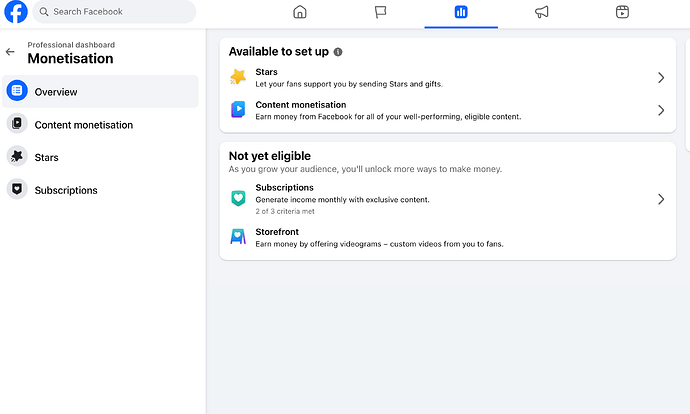Click the info icon beside Available to set up
The image size is (690, 414).
pyautogui.click(x=338, y=52)
